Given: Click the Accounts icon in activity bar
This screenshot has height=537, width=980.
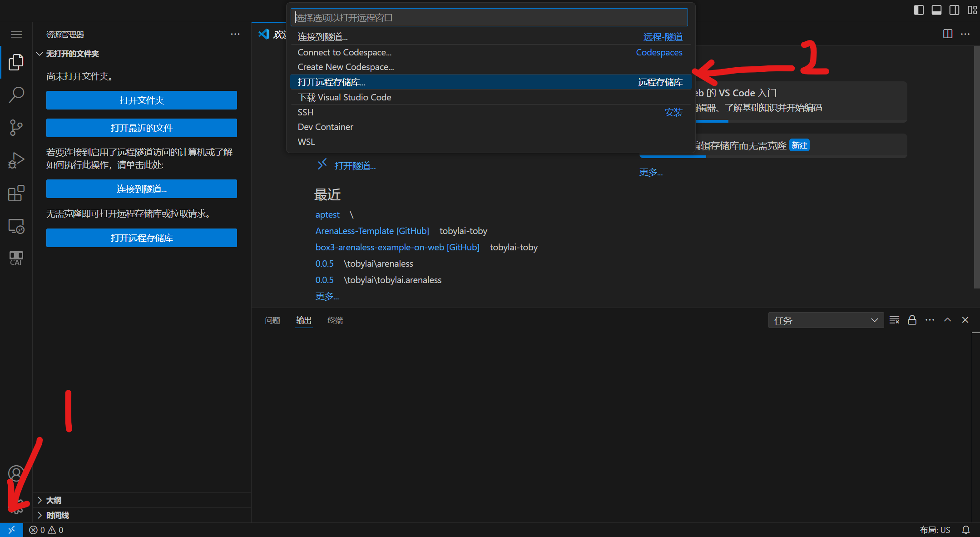Looking at the screenshot, I should [x=16, y=473].
